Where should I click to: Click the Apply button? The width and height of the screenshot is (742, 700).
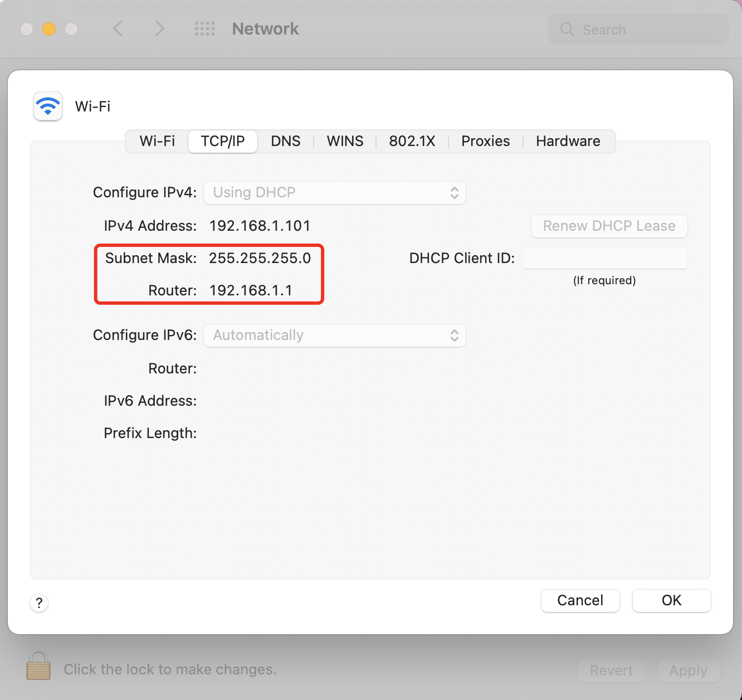tap(689, 670)
